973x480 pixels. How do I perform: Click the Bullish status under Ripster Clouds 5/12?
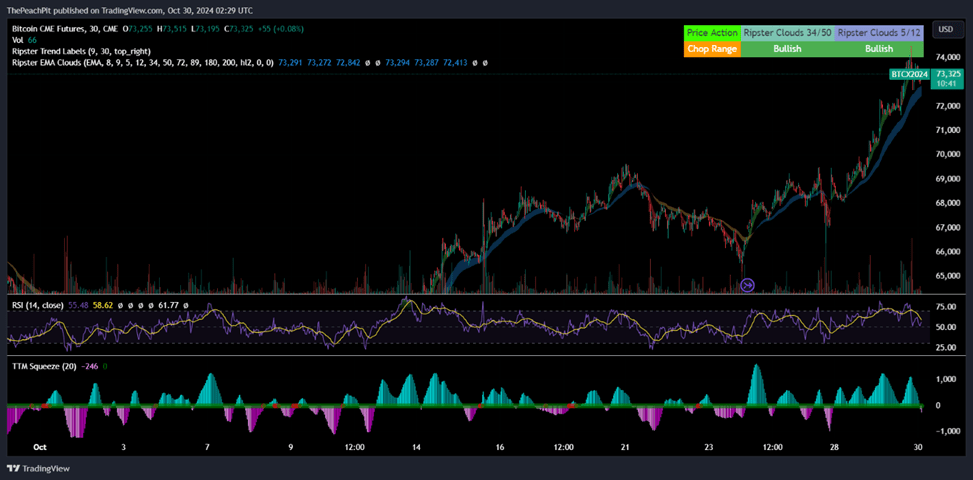click(x=879, y=48)
